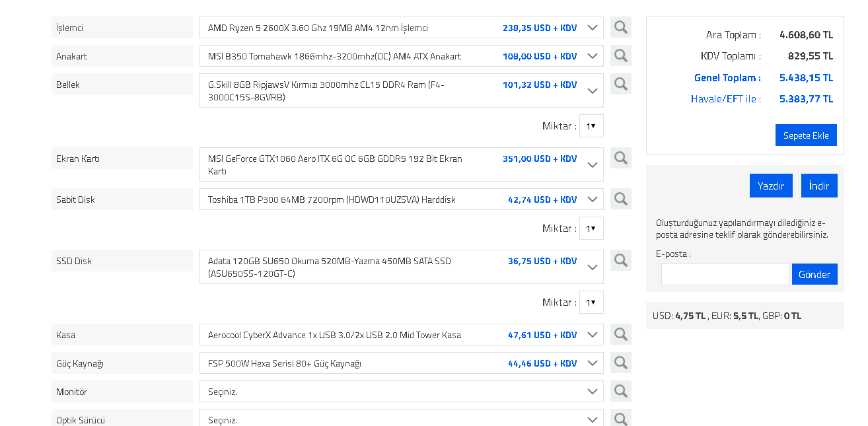Click the SSD Disk category label

pyautogui.click(x=122, y=261)
